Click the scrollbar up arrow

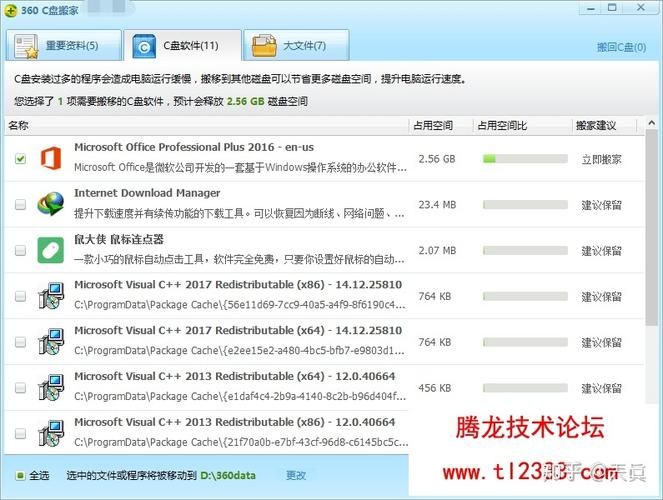point(652,123)
